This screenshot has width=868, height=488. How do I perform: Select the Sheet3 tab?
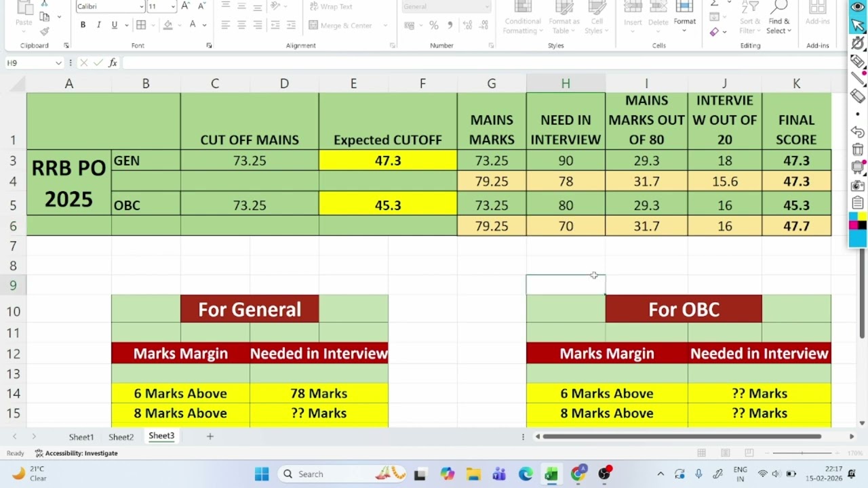(161, 436)
